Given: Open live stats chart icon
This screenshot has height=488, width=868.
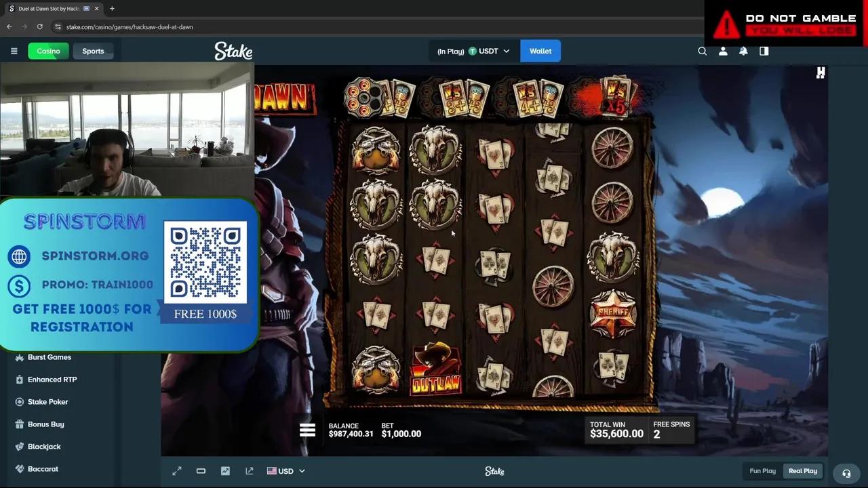Looking at the screenshot, I should coord(225,471).
